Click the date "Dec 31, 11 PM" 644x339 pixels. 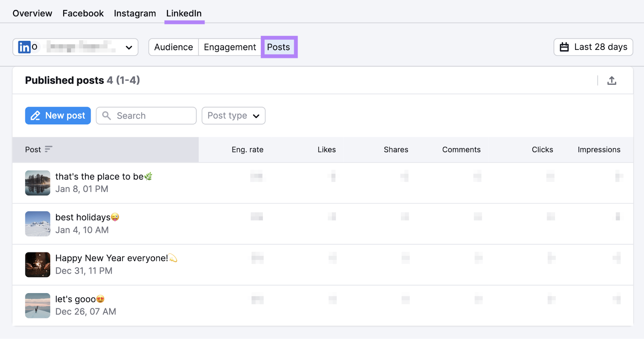84,271
